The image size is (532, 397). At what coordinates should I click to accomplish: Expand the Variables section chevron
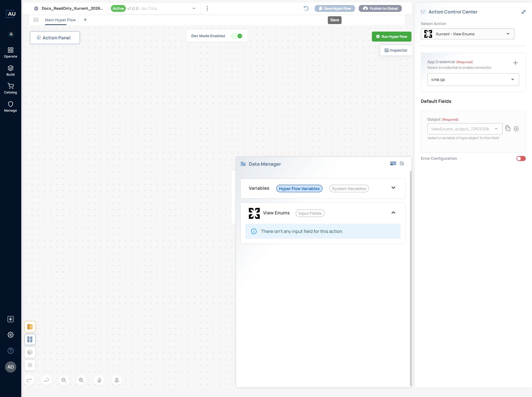tap(393, 188)
